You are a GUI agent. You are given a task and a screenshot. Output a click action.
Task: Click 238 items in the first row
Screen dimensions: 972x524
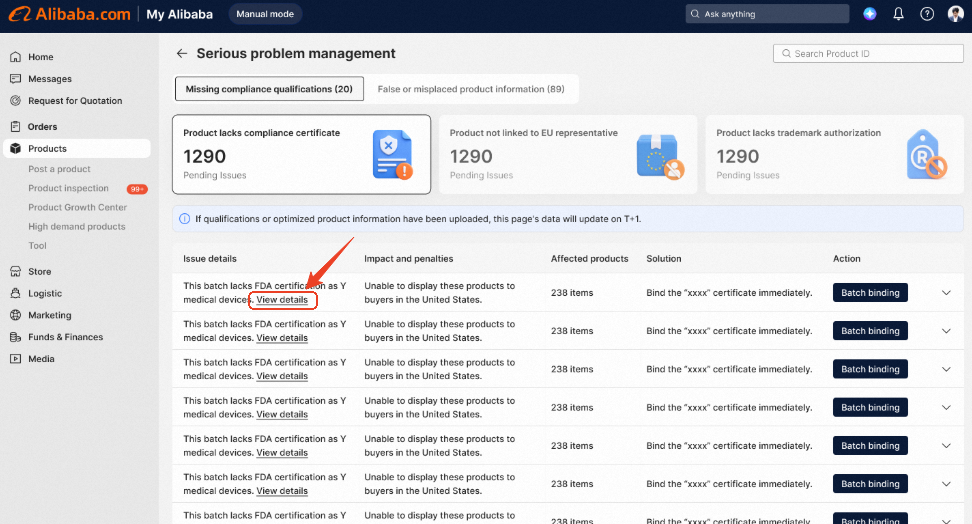[572, 293]
